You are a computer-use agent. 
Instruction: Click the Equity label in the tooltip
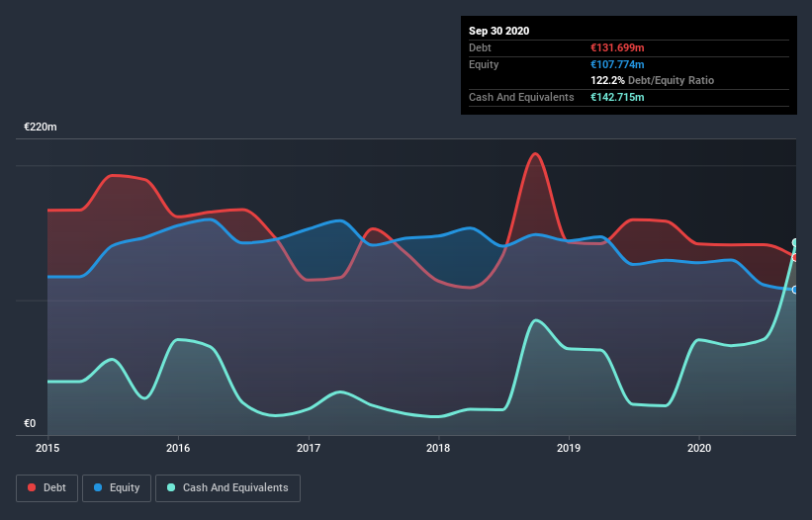(484, 64)
